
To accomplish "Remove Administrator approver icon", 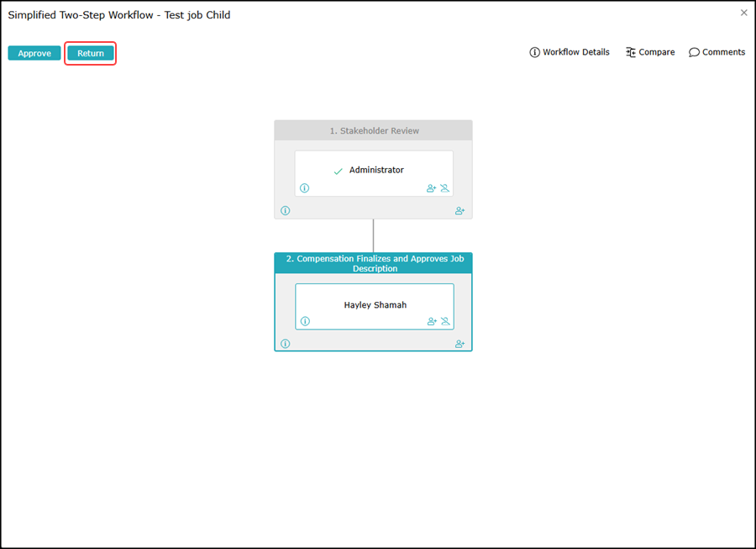I will tap(444, 188).
